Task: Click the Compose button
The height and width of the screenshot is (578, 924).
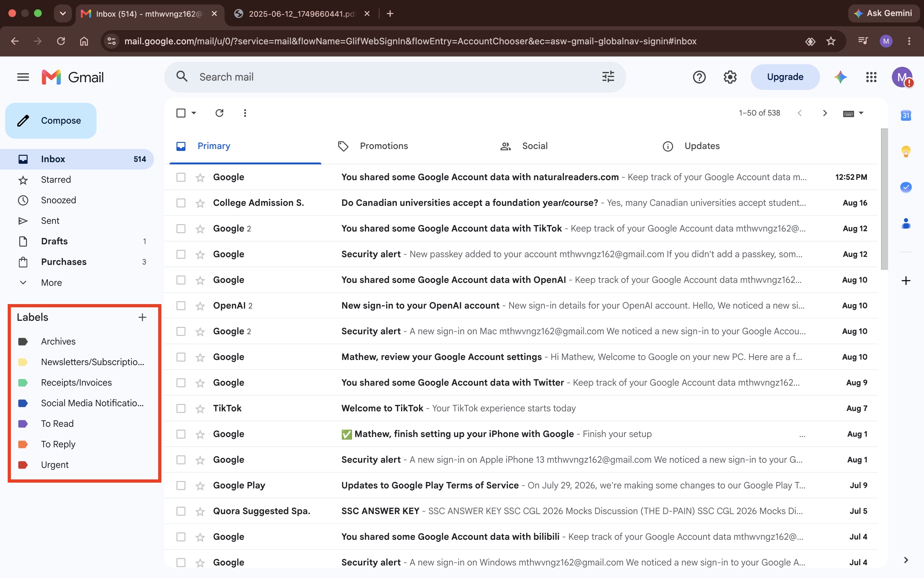Action: pos(51,120)
